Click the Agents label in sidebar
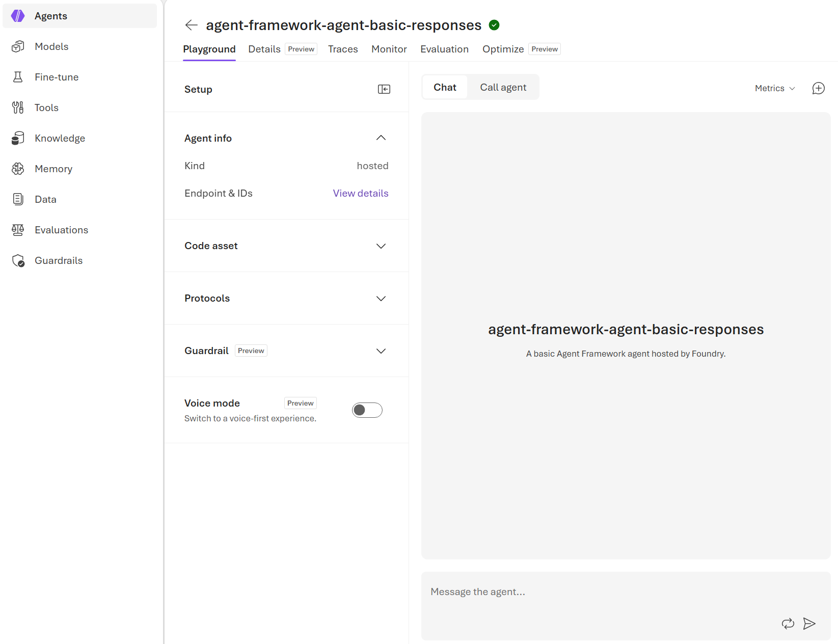The image size is (838, 644). click(51, 16)
